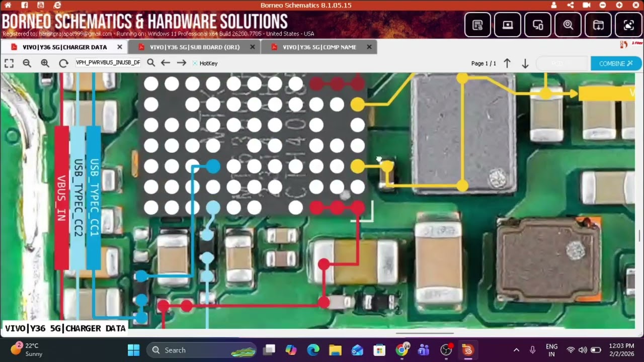The image size is (644, 362).
Task: Toggle the HotKey checkbox
Action: point(195,63)
